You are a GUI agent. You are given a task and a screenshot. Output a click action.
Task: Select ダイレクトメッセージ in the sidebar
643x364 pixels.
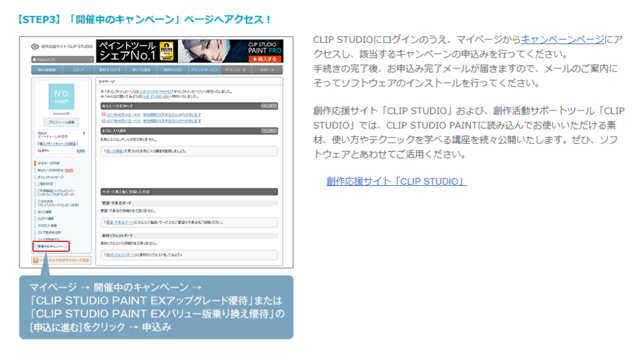50,177
